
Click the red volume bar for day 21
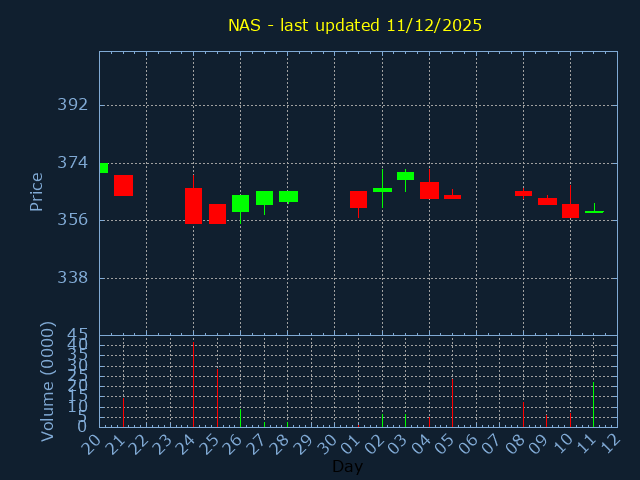[123, 413]
